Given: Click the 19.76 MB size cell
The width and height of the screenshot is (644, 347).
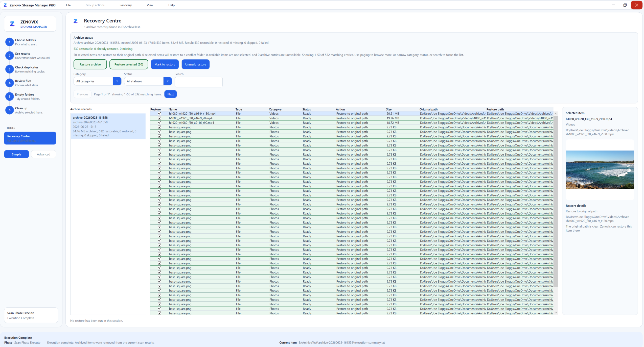Looking at the screenshot, I should click(x=393, y=118).
